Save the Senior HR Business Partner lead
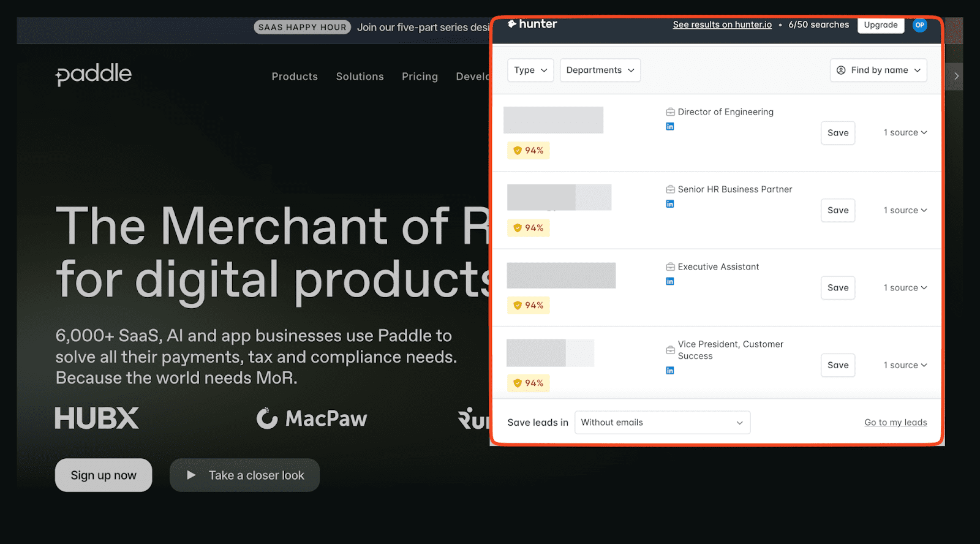This screenshot has height=544, width=980. [x=837, y=210]
